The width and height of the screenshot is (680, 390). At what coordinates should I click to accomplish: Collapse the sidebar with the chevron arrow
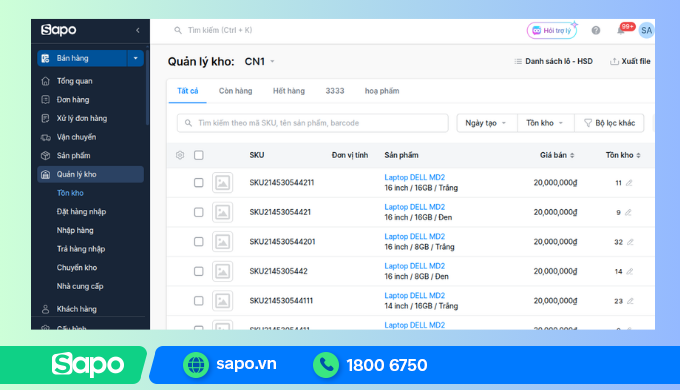137,30
